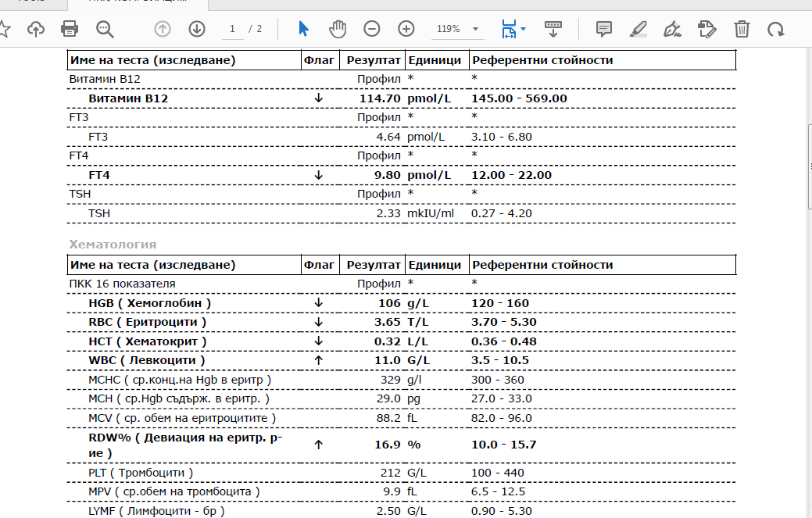This screenshot has width=812, height=518.
Task: Switch to the hand pan tool
Action: pos(338,29)
